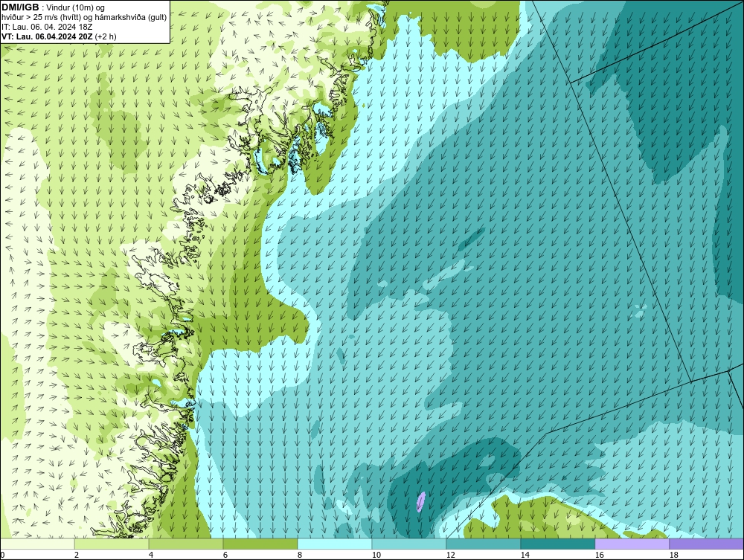Click the 8-10 m/s pale cyan legend swatch
This screenshot has height=560, width=744.
tap(335, 544)
